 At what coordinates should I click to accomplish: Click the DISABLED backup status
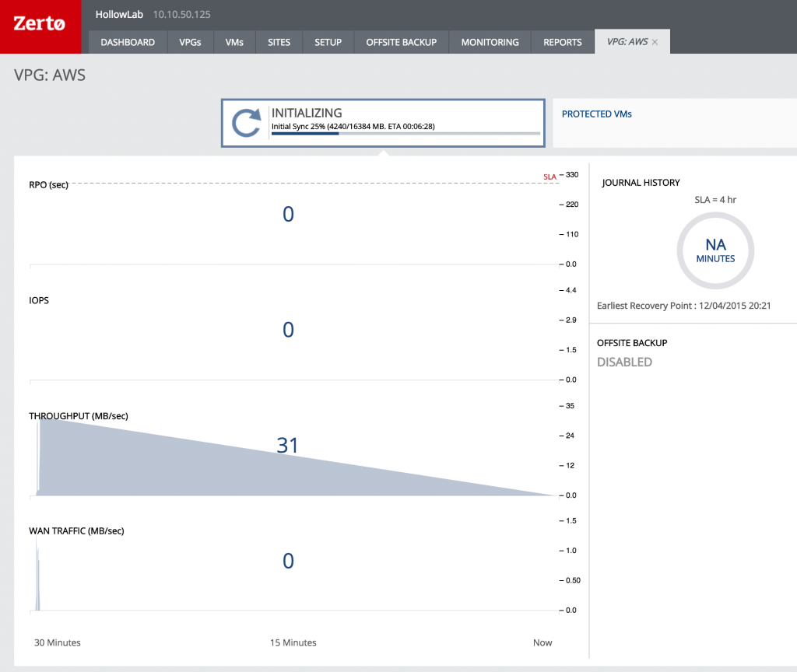point(624,362)
